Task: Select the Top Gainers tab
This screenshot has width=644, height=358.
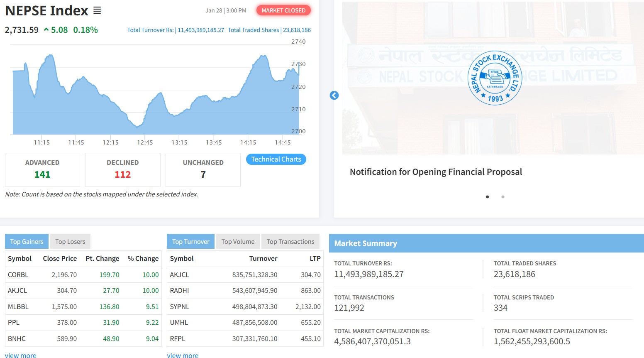Action: (x=27, y=242)
